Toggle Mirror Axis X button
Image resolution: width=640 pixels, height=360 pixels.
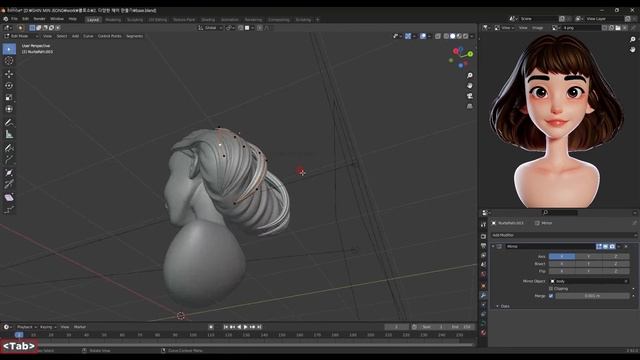coord(562,256)
